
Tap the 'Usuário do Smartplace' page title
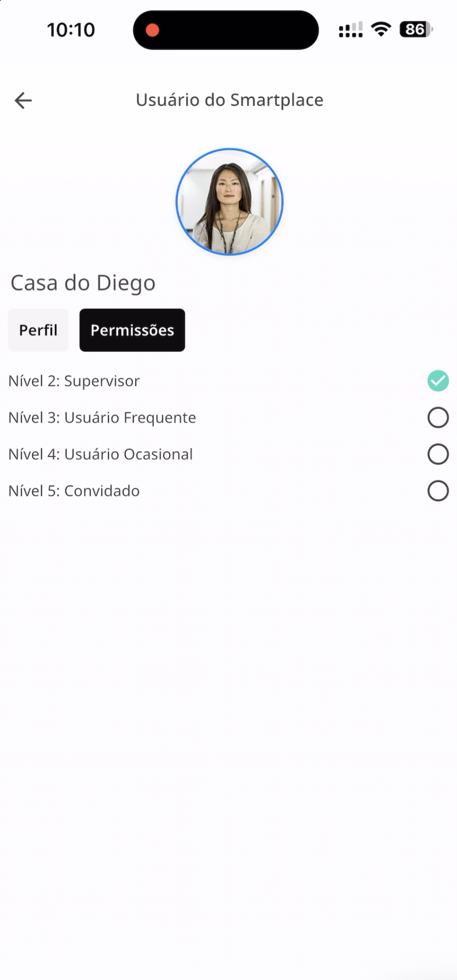(229, 100)
